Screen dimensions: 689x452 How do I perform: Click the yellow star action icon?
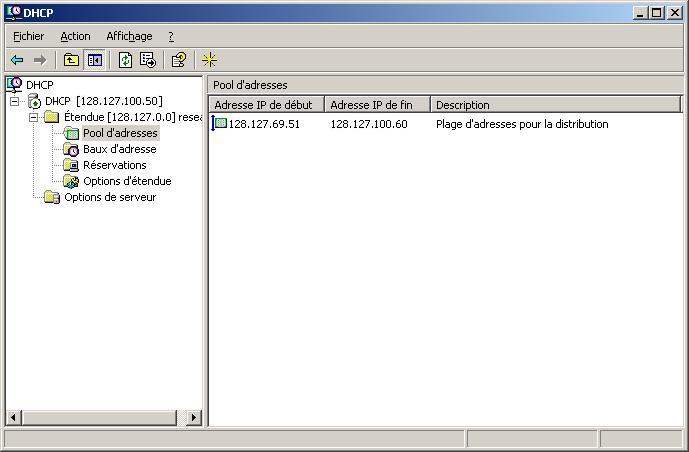[x=210, y=60]
